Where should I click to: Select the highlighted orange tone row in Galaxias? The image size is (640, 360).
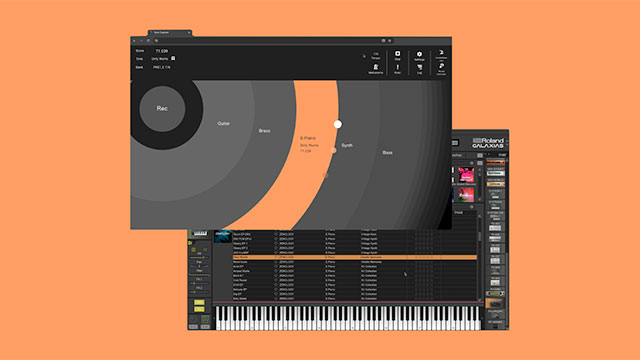(x=355, y=258)
